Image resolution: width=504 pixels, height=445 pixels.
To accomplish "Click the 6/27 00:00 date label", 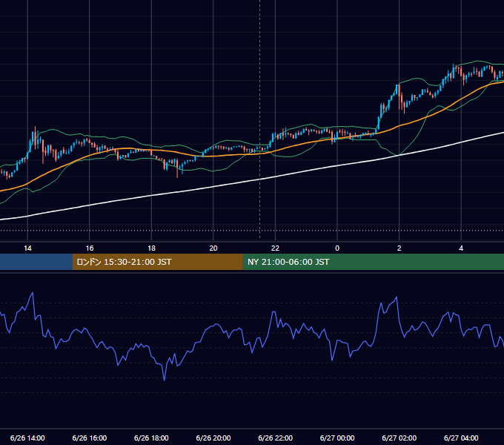I will coord(337,438).
